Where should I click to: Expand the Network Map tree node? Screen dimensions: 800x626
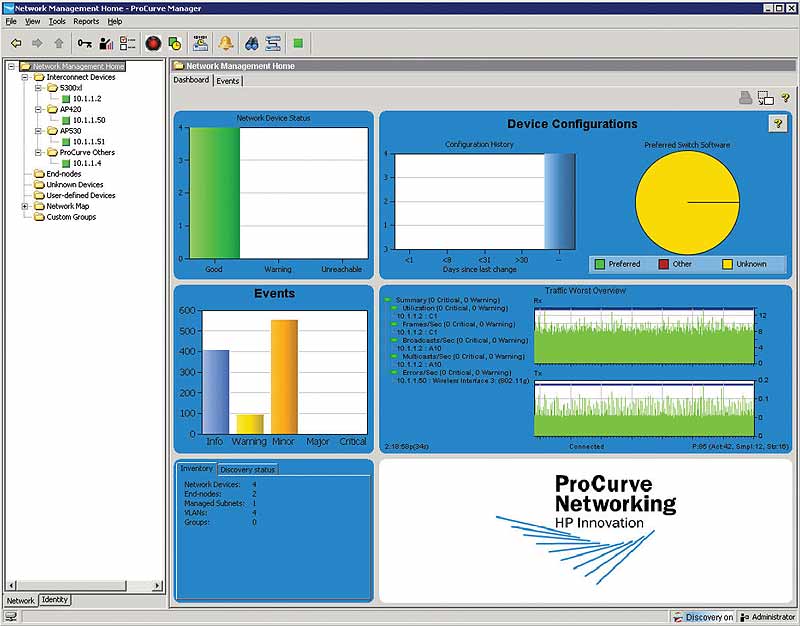coord(25,206)
